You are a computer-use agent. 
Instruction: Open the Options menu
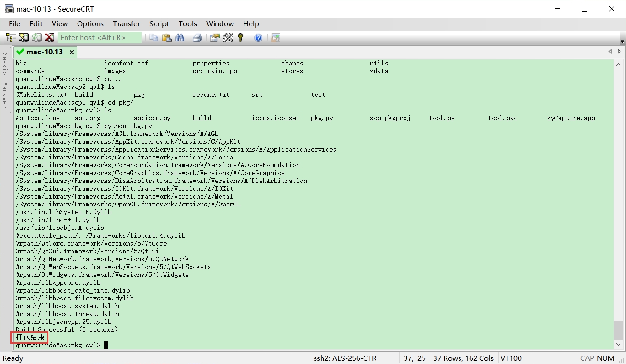pyautogui.click(x=90, y=24)
